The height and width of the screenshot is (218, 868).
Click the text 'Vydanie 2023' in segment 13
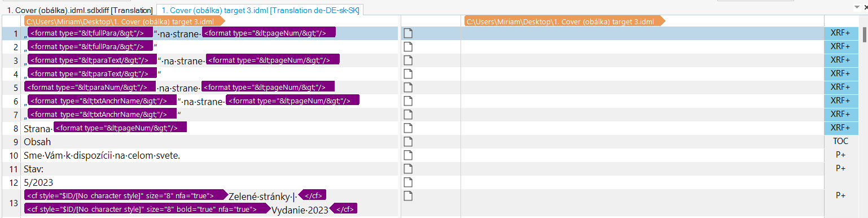pos(300,210)
